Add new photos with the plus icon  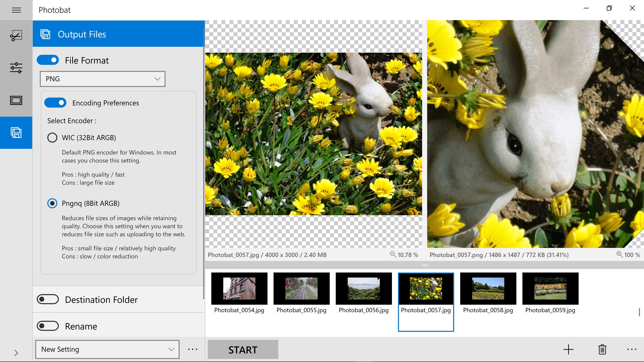point(568,349)
